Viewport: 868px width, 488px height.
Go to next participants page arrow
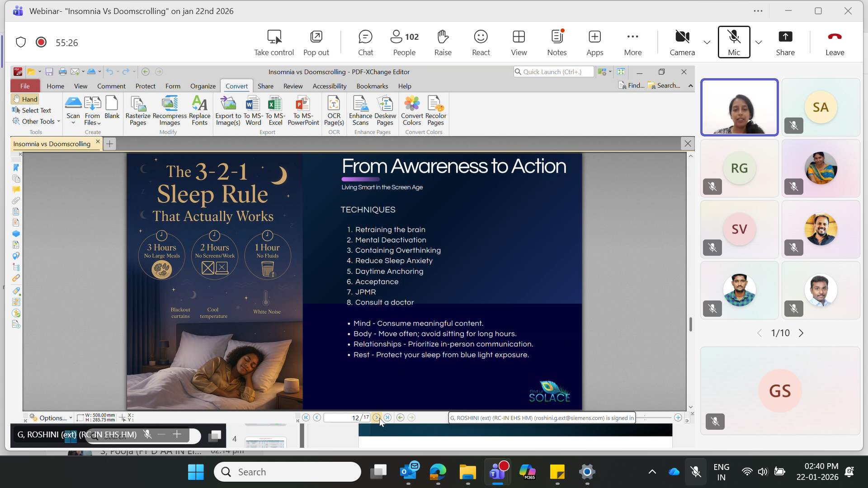pyautogui.click(x=801, y=333)
